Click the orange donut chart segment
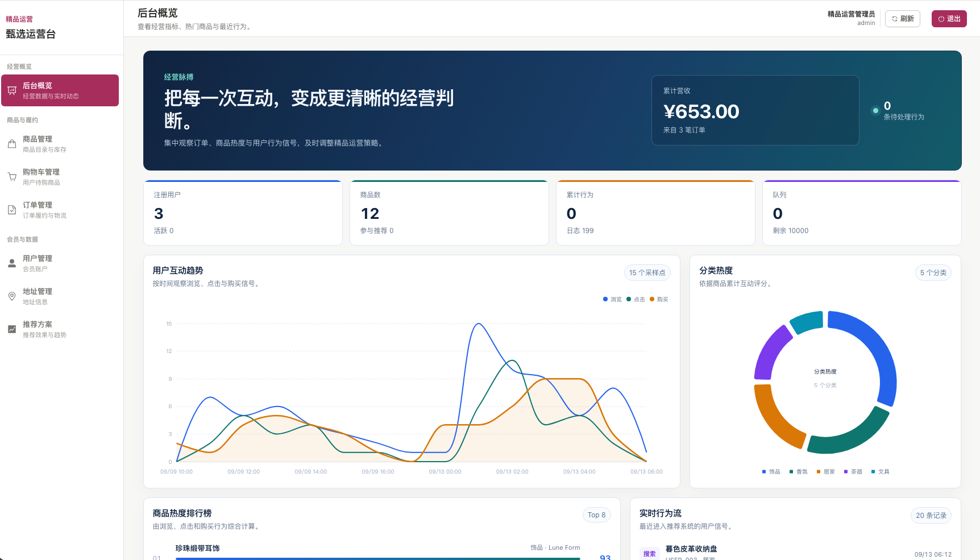Image resolution: width=980 pixels, height=560 pixels. click(774, 418)
